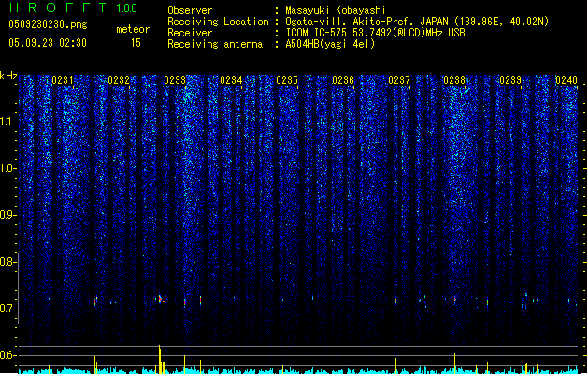The height and width of the screenshot is (374, 588).
Task: Click the 0.6 kHz axis label
Action: click(x=8, y=355)
